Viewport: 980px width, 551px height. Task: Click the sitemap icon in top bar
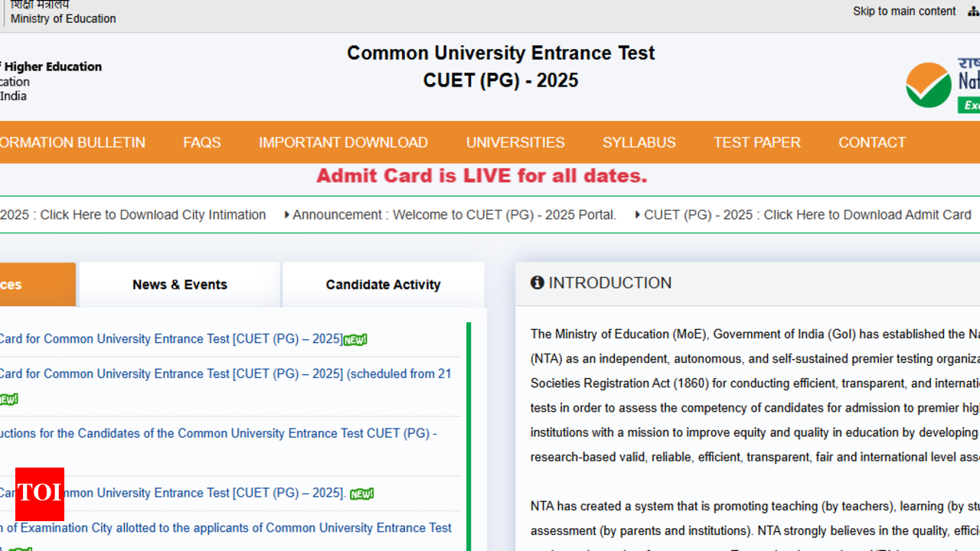(973, 11)
